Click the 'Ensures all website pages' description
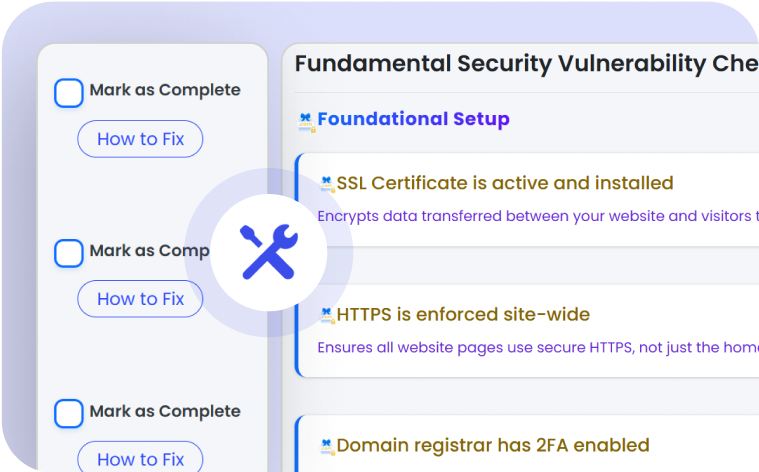Viewport: 759px width, 472px height. [x=537, y=348]
